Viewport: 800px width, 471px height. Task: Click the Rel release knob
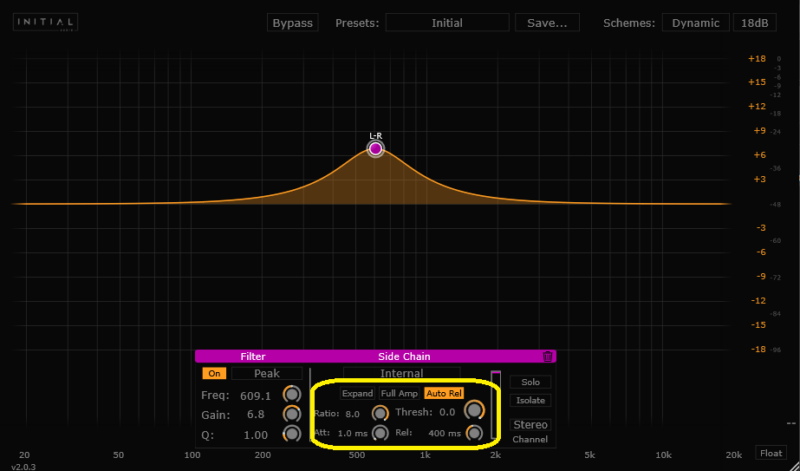(x=474, y=433)
